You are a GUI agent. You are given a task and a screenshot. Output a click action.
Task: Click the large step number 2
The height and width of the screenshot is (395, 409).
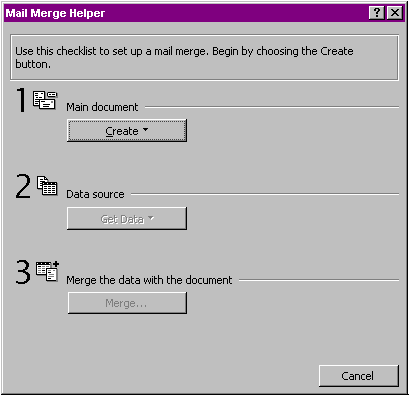23,186
